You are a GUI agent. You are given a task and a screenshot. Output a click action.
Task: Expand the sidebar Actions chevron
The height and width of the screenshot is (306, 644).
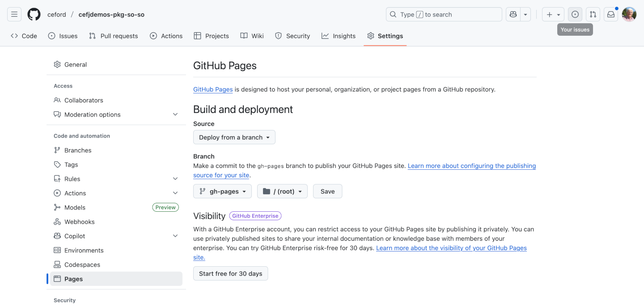[175, 193]
